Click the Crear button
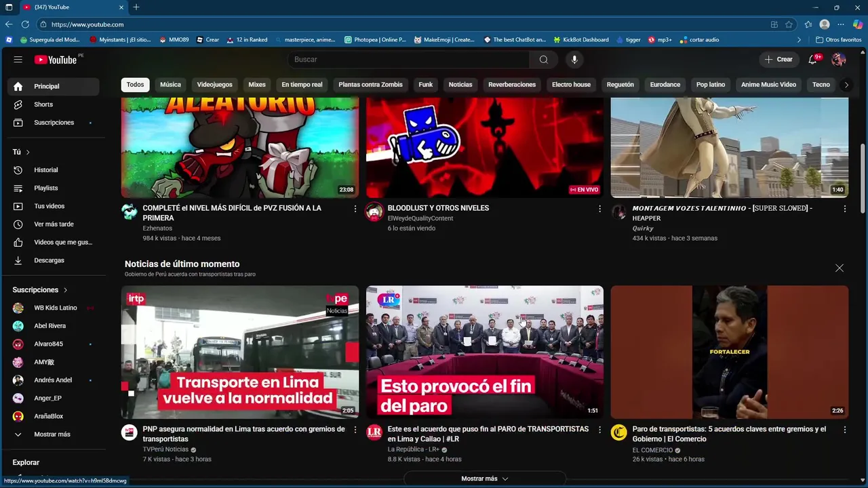Screen dimensions: 868x488 pos(778,60)
